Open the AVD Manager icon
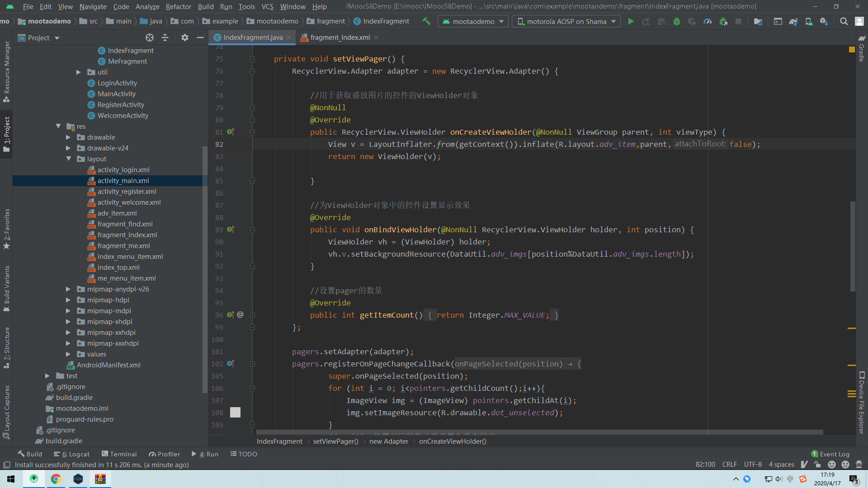The height and width of the screenshot is (488, 868). tap(809, 21)
